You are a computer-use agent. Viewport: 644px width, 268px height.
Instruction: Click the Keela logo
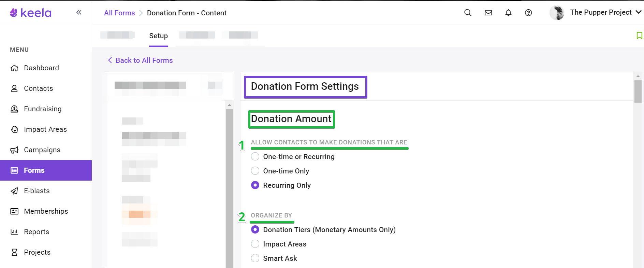click(x=31, y=13)
